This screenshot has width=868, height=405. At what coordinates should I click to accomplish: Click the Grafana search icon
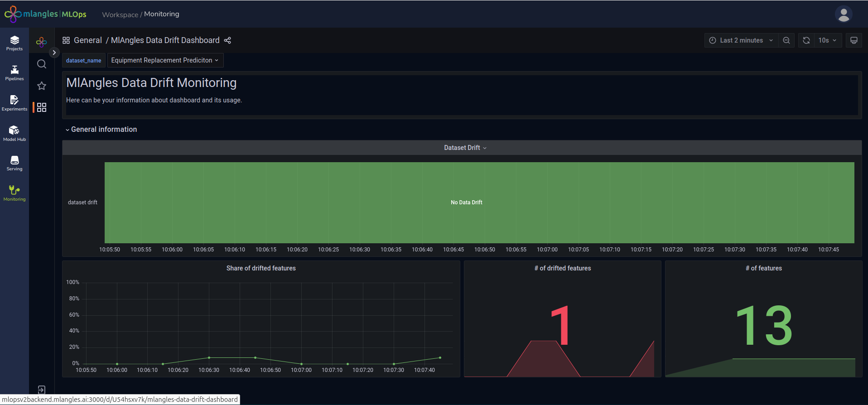(42, 64)
